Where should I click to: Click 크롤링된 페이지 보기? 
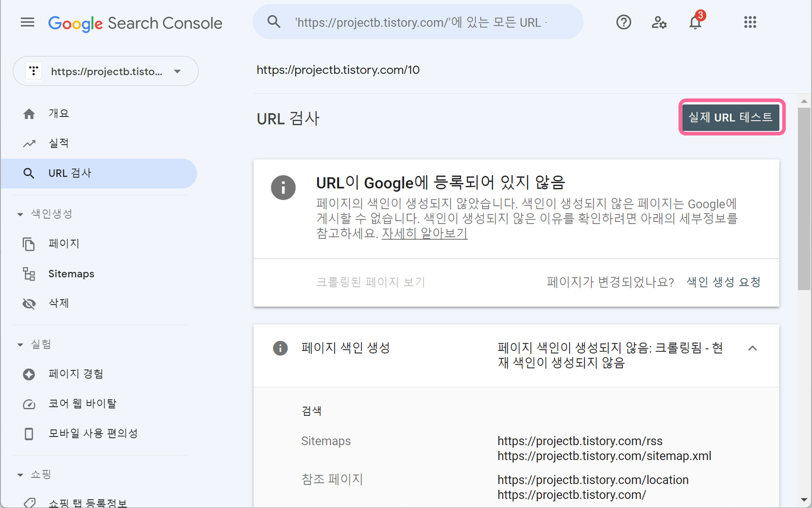(x=370, y=282)
